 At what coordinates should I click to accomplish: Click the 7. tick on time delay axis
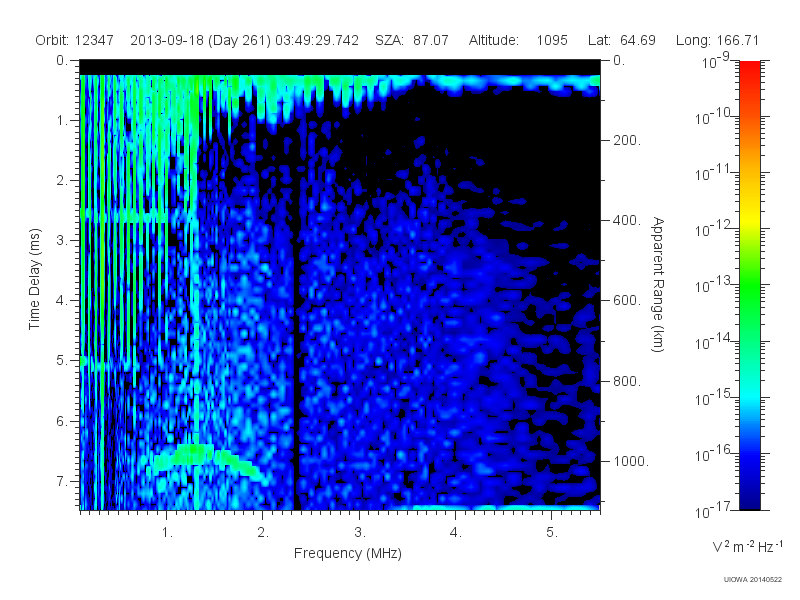[61, 481]
